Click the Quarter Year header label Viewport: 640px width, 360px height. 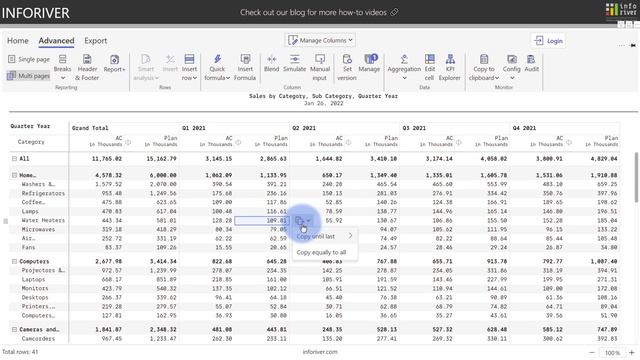[x=30, y=126]
